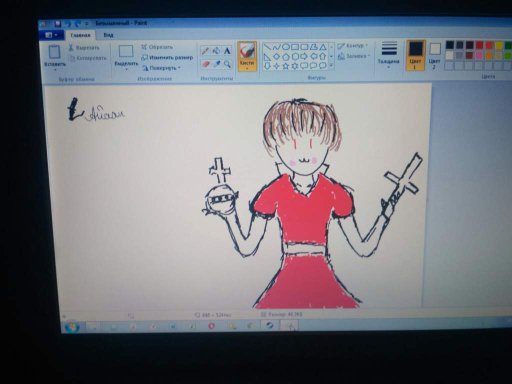Select the Fill with color bucket tool
The width and height of the screenshot is (512, 384).
[x=216, y=51]
